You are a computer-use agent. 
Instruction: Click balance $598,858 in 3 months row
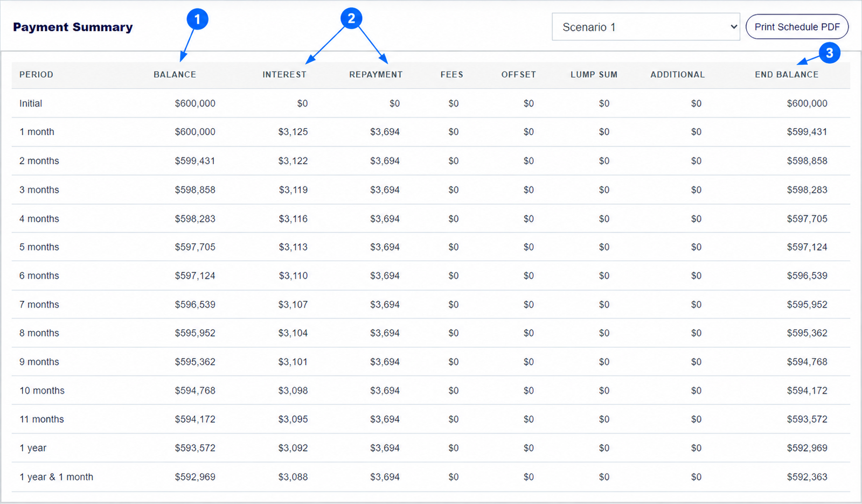click(x=195, y=190)
